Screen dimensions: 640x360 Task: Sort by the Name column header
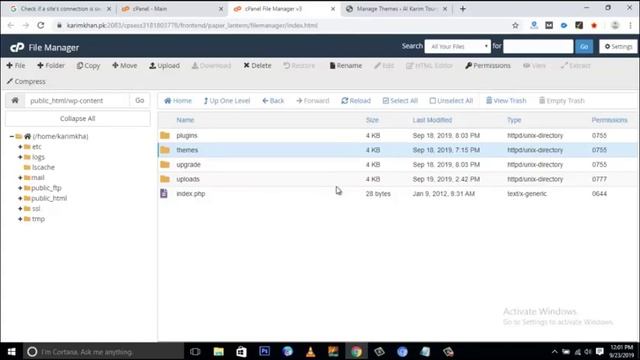[185, 120]
